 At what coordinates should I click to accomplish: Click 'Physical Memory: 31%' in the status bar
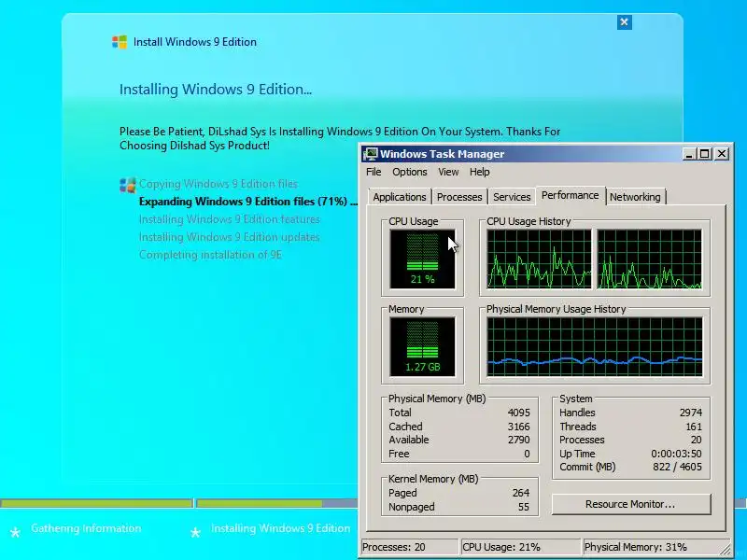(x=636, y=548)
